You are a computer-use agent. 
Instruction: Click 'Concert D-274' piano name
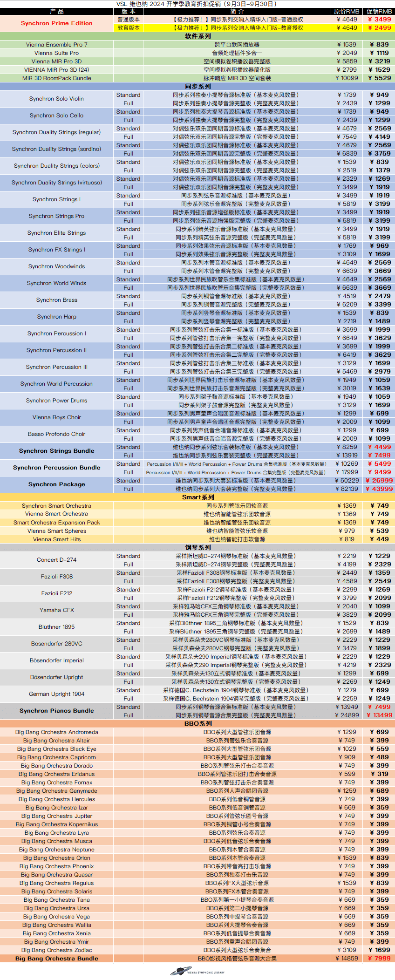point(57,560)
